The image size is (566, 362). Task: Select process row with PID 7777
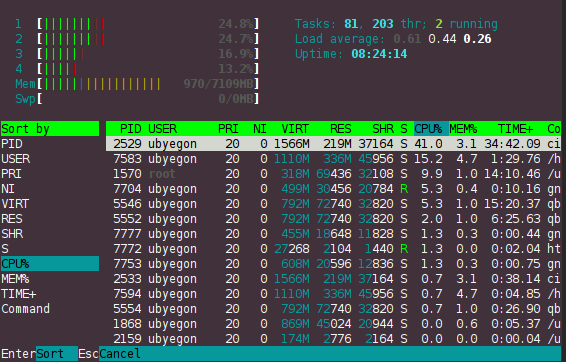tap(333, 234)
